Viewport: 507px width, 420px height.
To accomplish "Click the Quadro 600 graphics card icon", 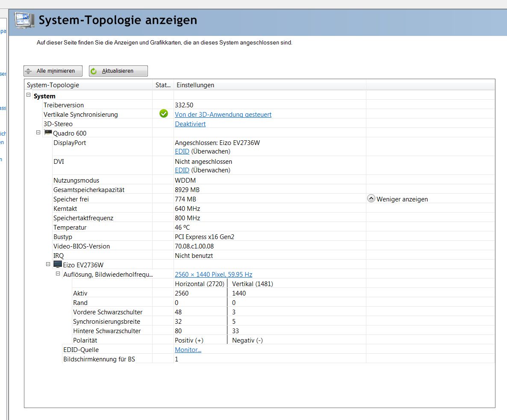I will [x=48, y=133].
